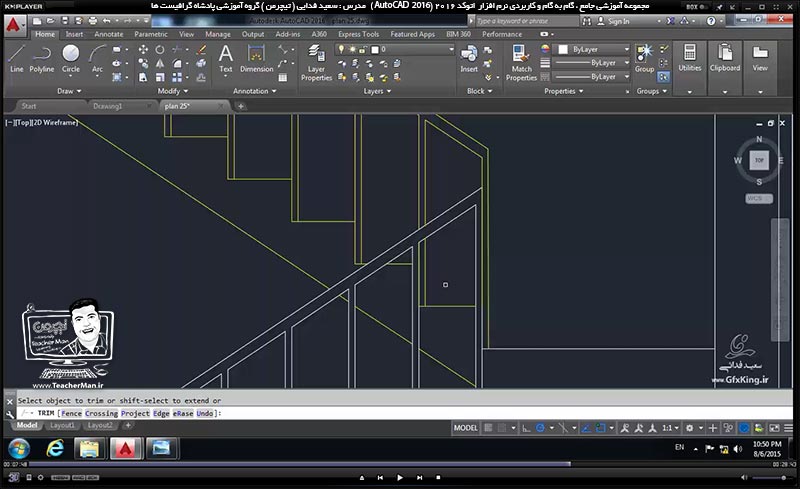
Task: Toggle group selection on/off button
Action: pyautogui.click(x=663, y=77)
